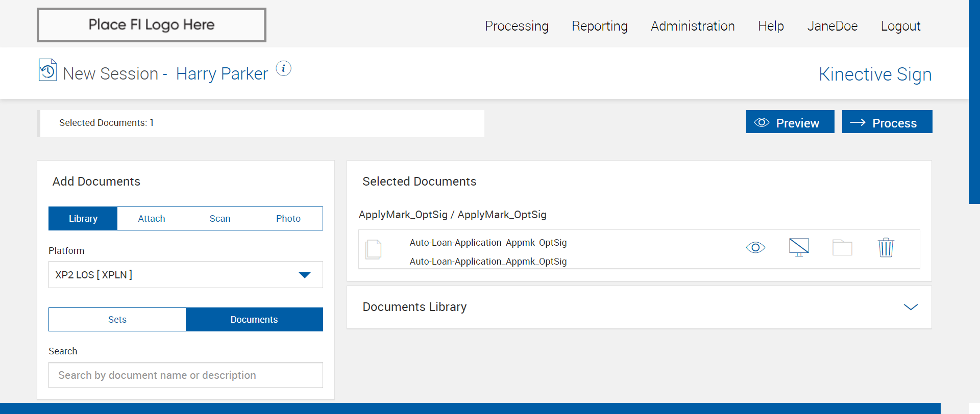Click the eye icon for Auto-Loan-Application document
The width and height of the screenshot is (980, 414).
[755, 248]
